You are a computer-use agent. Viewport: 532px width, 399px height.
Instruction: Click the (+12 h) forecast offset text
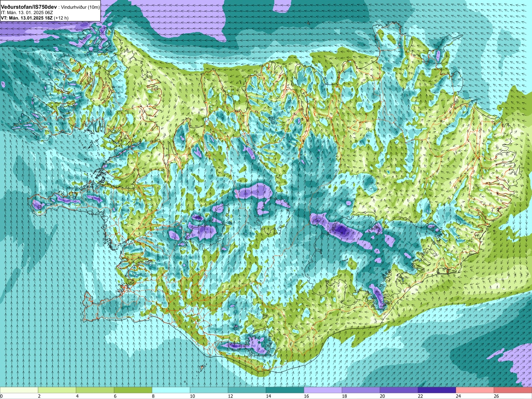[x=61, y=18]
